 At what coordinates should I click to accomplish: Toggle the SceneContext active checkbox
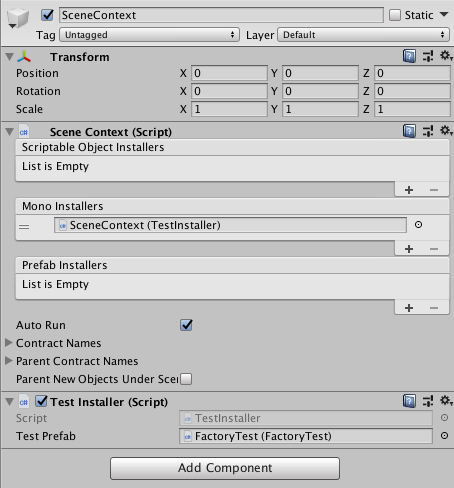tap(47, 15)
